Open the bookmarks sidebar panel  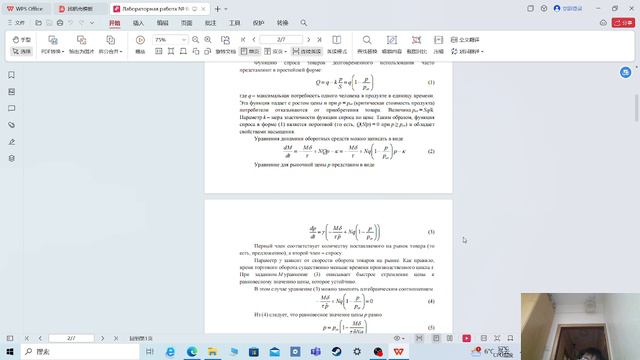click(x=11, y=75)
